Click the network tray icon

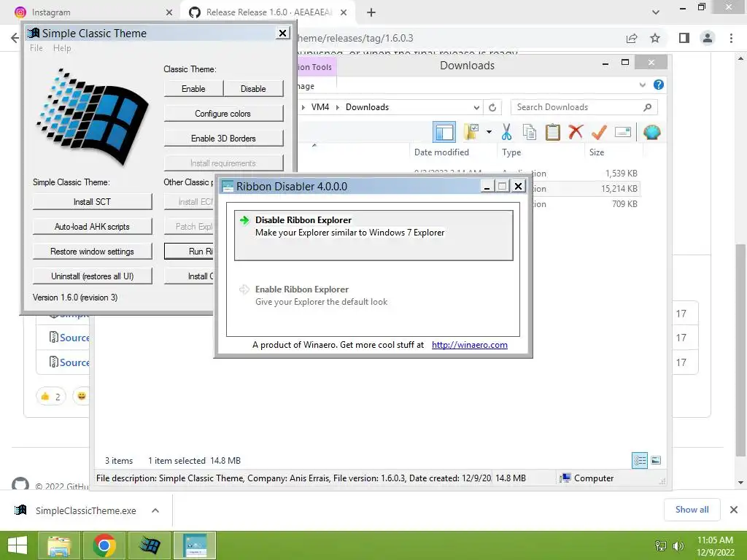(661, 545)
